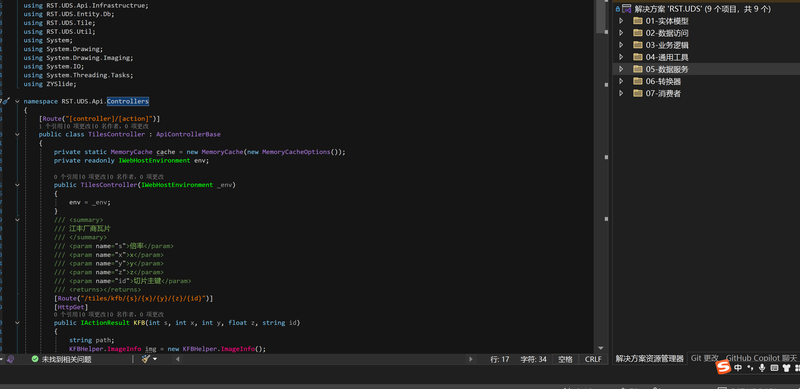
Task: Collapse the TilesController constructor outlining region
Action: pyautogui.click(x=17, y=185)
